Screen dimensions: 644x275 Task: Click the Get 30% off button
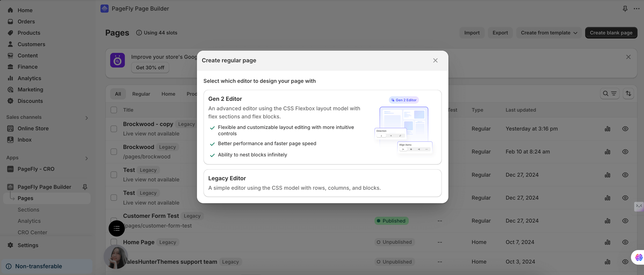[x=150, y=67]
